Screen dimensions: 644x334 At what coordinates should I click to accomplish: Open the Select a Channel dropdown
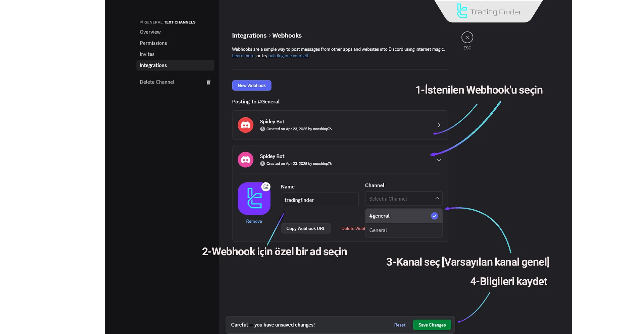click(404, 199)
